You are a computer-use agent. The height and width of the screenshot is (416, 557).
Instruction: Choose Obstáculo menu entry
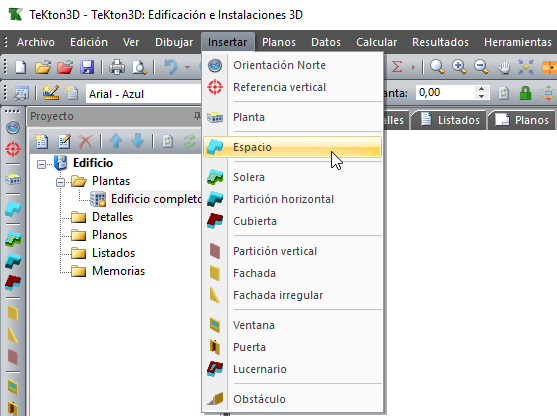coord(293,399)
